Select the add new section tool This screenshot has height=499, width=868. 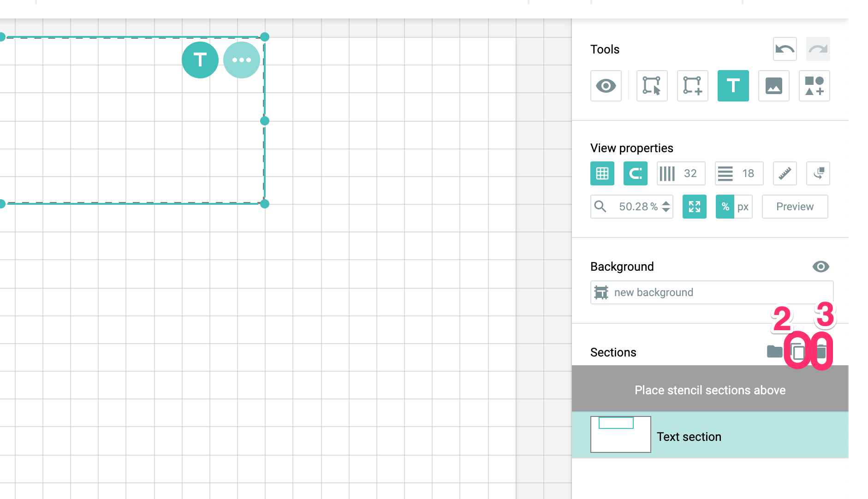point(692,86)
